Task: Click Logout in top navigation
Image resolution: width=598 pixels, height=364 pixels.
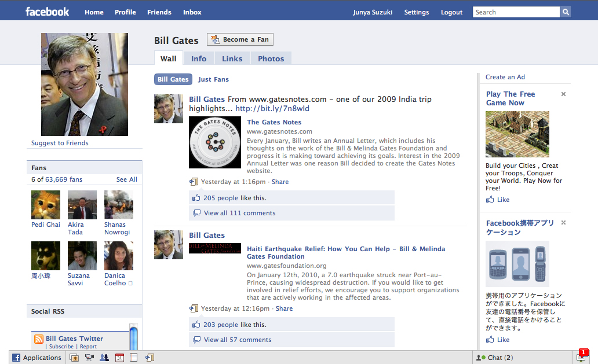Action: click(x=451, y=12)
